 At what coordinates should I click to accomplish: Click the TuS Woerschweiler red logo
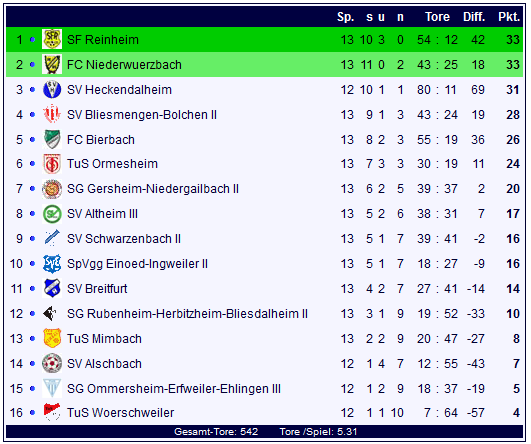(52, 413)
